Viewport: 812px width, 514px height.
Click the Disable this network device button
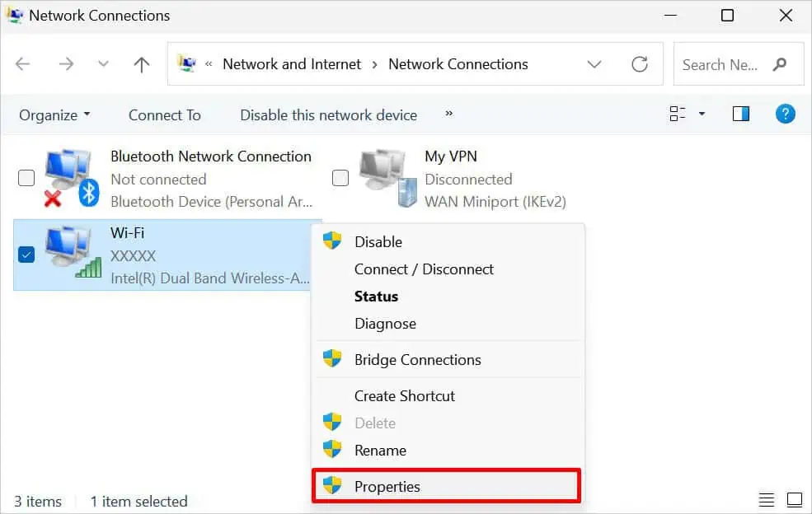pos(327,114)
